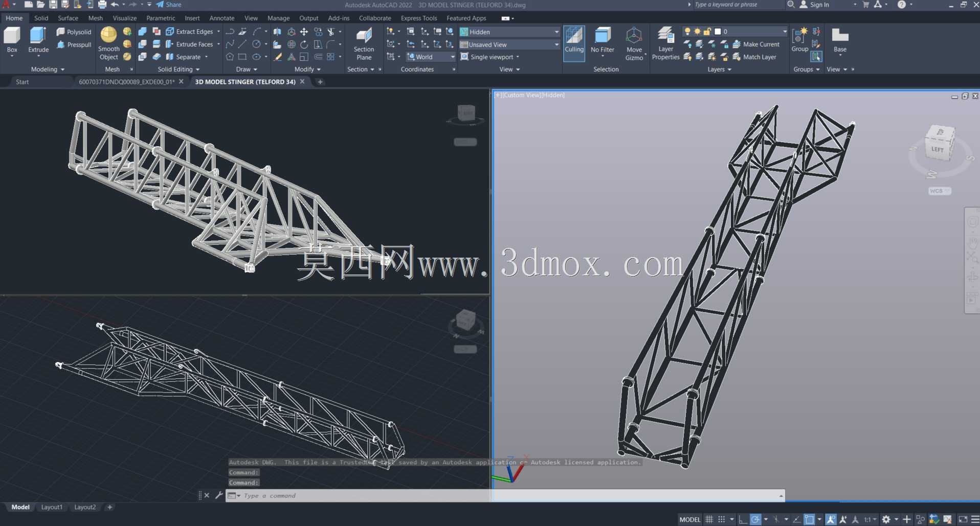The height and width of the screenshot is (526, 980).
Task: Select the Rectangle draw tool
Action: [x=242, y=57]
